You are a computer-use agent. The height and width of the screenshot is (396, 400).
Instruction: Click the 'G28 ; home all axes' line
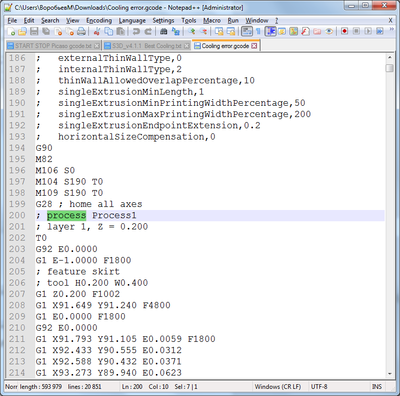[89, 204]
